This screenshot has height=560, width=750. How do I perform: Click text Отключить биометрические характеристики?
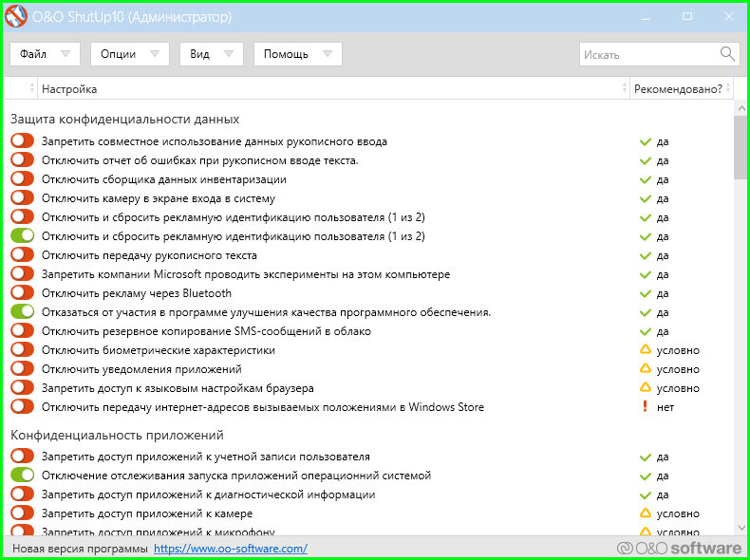point(159,350)
